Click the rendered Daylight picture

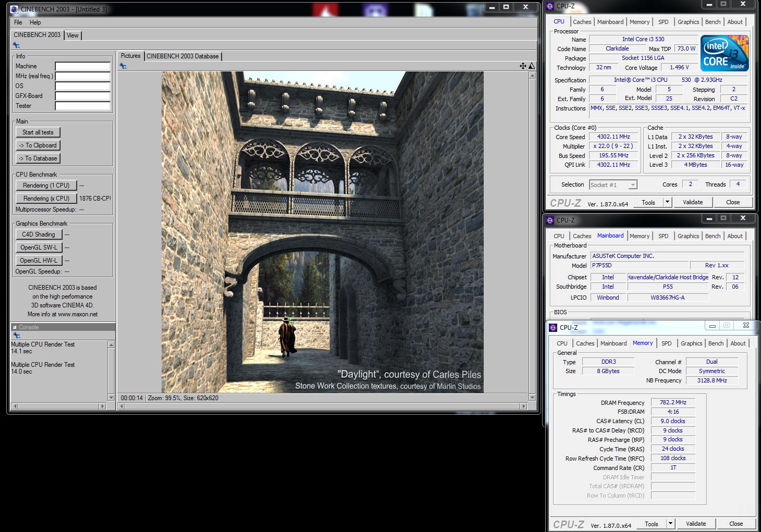(322, 232)
